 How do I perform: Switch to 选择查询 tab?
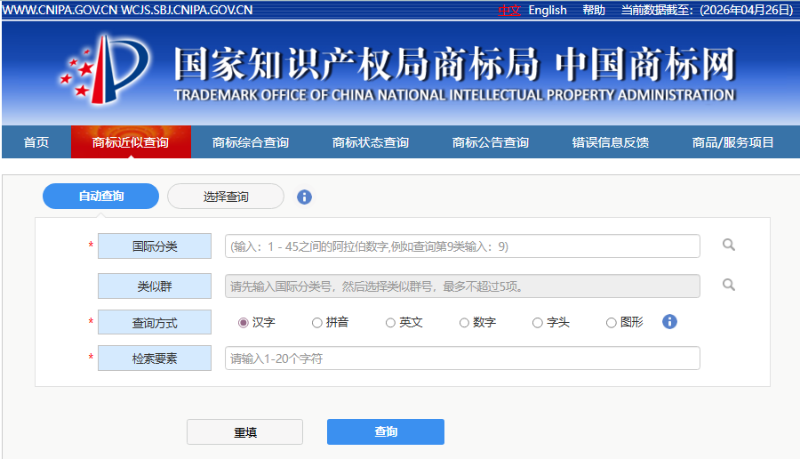pyautogui.click(x=226, y=196)
